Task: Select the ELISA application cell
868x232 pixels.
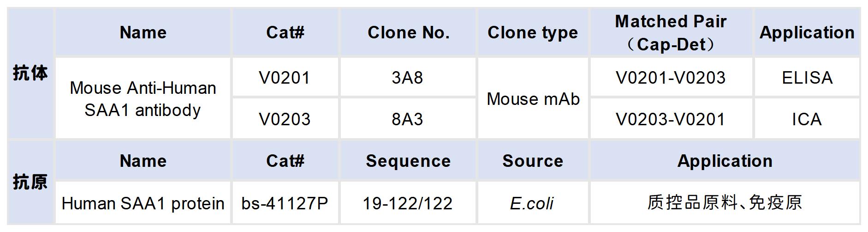Action: (x=807, y=78)
